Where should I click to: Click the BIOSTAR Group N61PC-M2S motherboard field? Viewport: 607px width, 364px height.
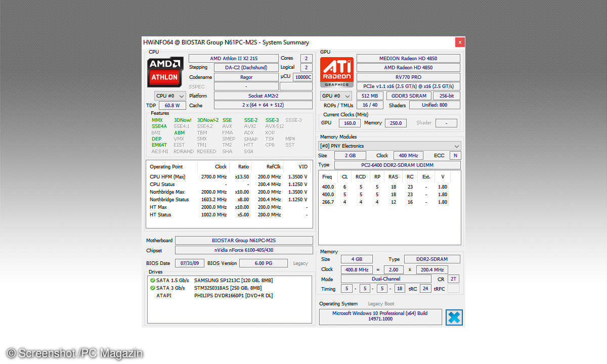pos(244,241)
